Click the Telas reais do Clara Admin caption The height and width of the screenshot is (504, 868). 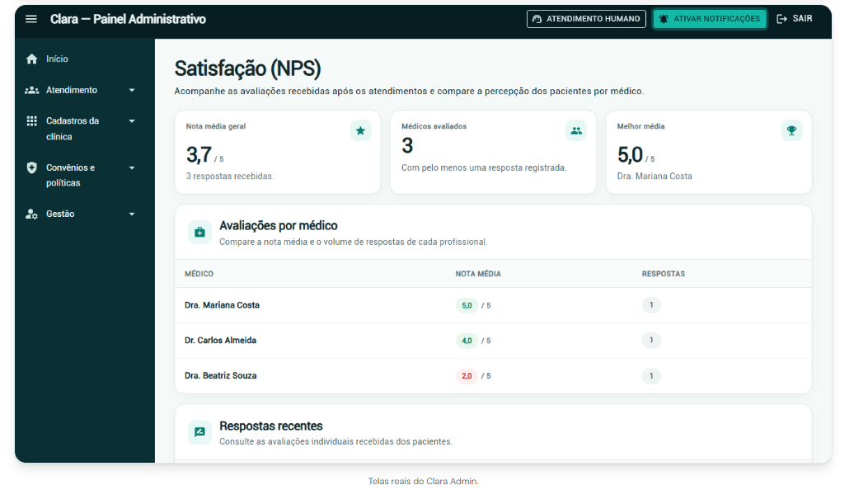(x=424, y=481)
